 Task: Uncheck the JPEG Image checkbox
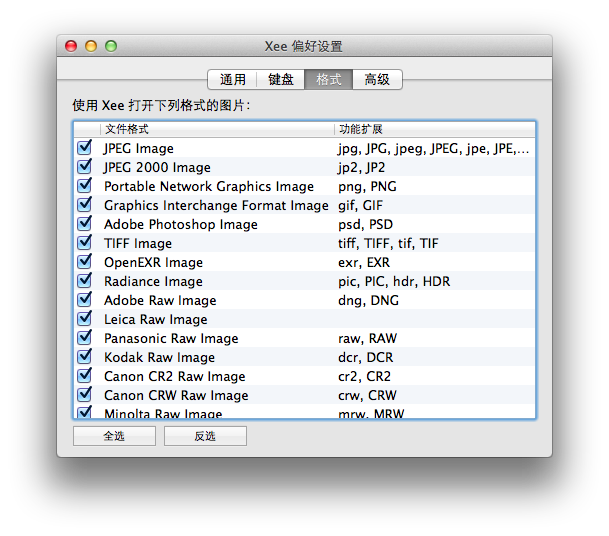pyautogui.click(x=84, y=148)
